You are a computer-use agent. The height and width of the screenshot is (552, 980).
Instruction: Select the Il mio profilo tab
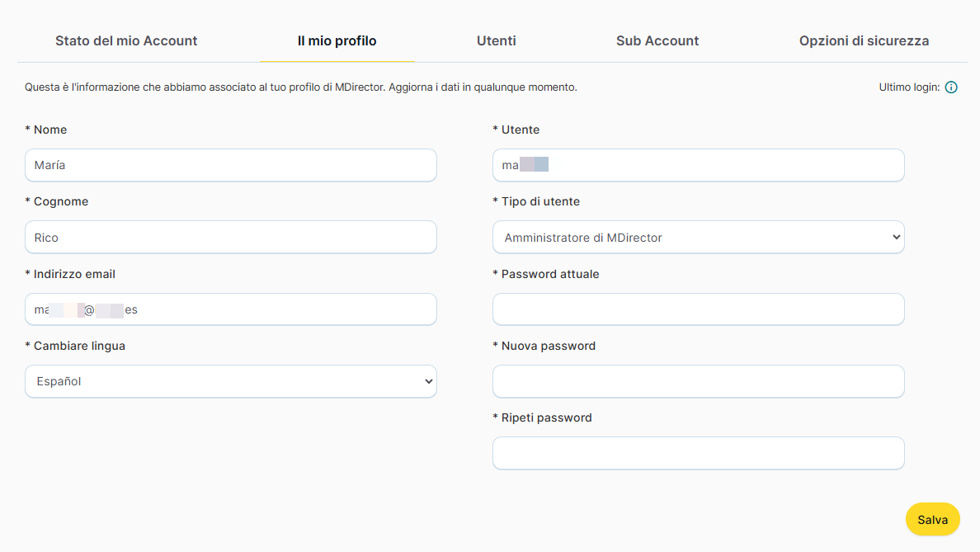(x=337, y=40)
